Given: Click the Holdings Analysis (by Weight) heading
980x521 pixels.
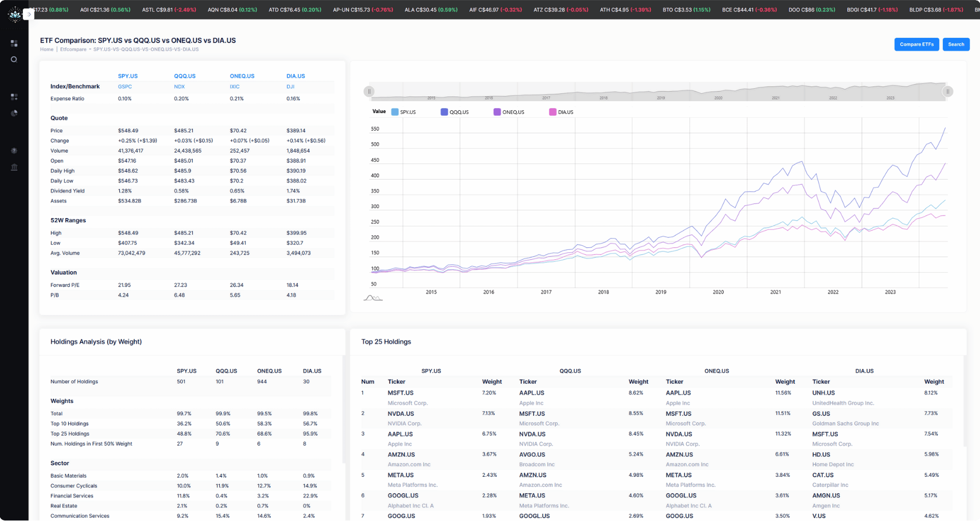Looking at the screenshot, I should (96, 341).
